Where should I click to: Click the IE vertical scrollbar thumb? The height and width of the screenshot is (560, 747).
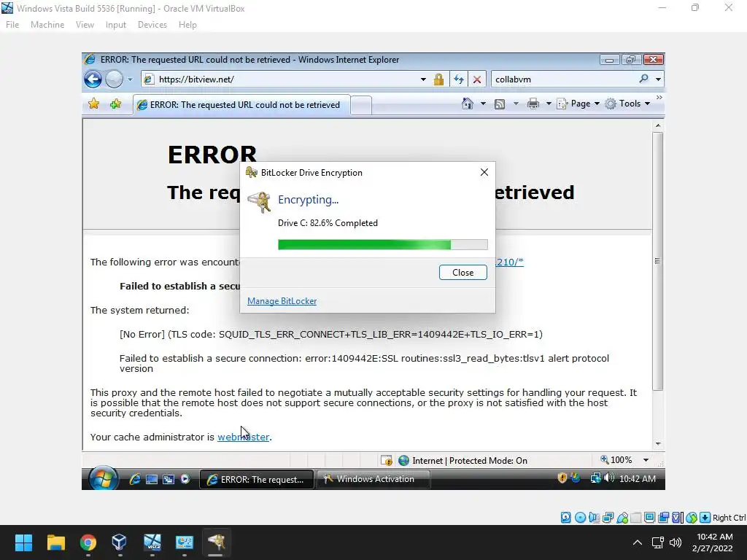pyautogui.click(x=657, y=261)
